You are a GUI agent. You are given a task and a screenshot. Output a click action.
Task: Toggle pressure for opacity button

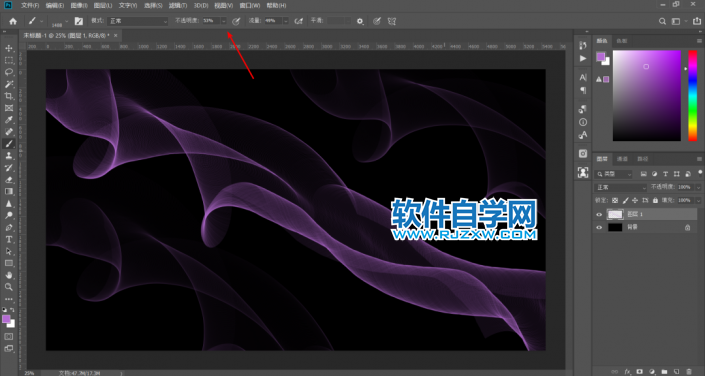pos(236,21)
